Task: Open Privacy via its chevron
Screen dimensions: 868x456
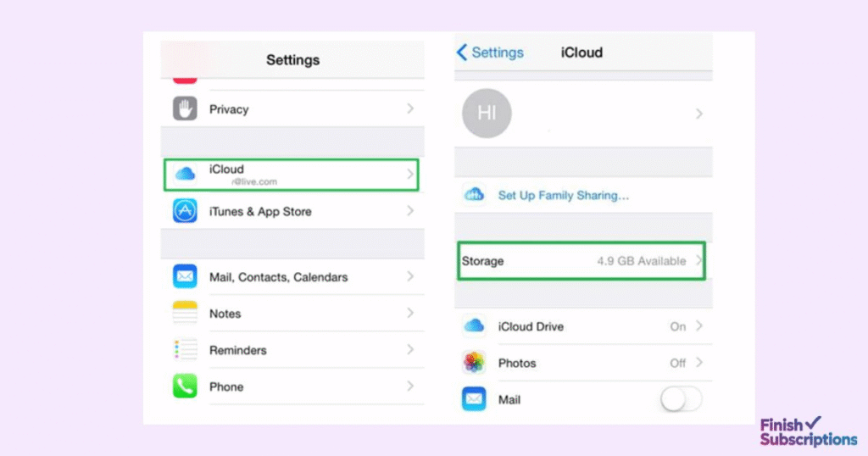Action: [x=410, y=108]
